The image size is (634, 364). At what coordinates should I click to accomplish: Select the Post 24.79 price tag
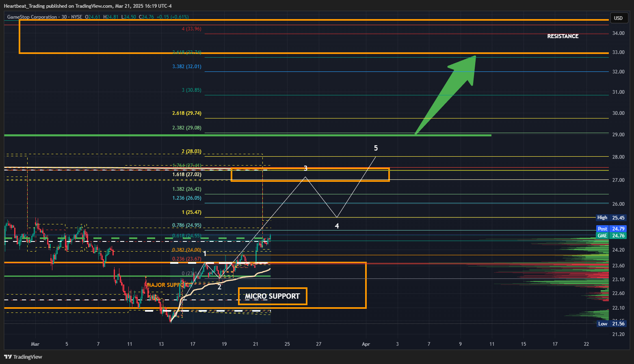coord(611,229)
